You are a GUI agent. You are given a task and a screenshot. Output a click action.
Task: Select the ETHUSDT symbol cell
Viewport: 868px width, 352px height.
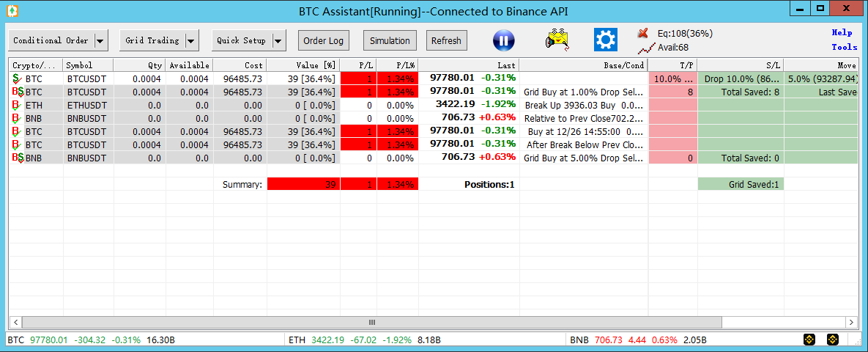pyautogui.click(x=89, y=105)
